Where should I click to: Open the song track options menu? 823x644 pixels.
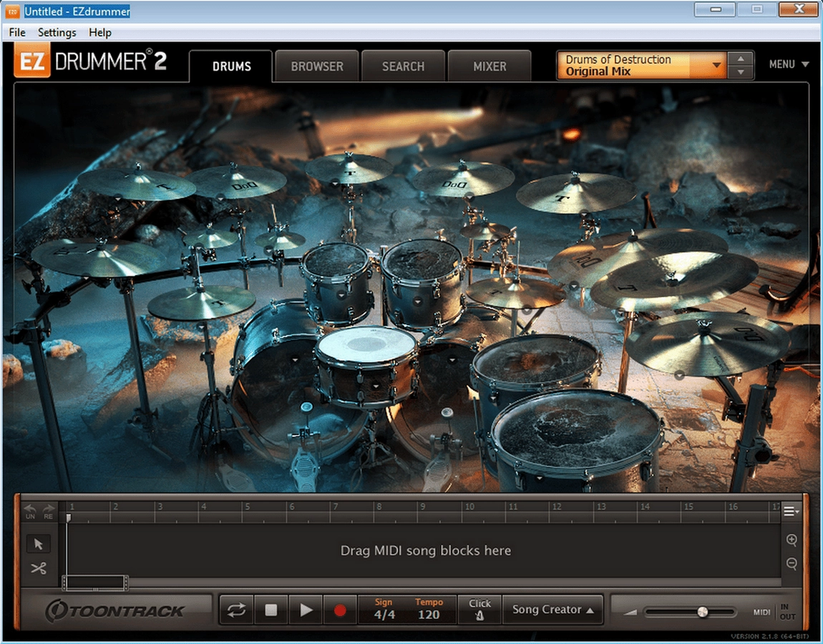click(x=791, y=511)
